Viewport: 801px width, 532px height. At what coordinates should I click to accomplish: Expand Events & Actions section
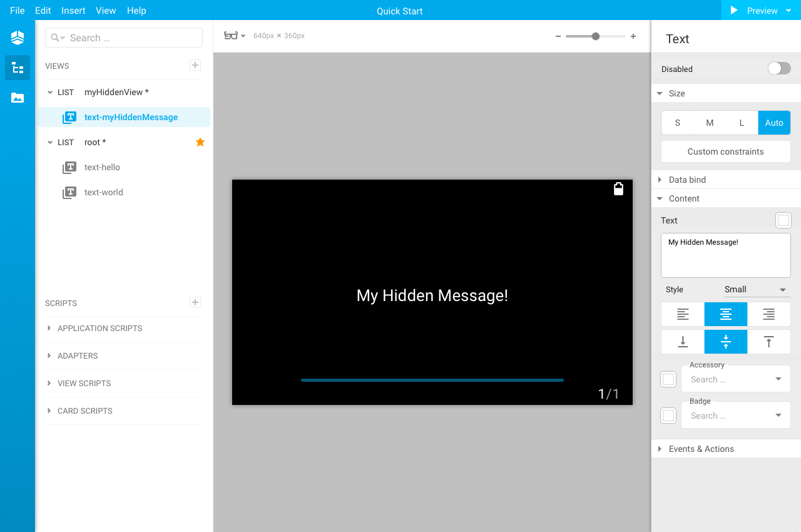click(660, 449)
